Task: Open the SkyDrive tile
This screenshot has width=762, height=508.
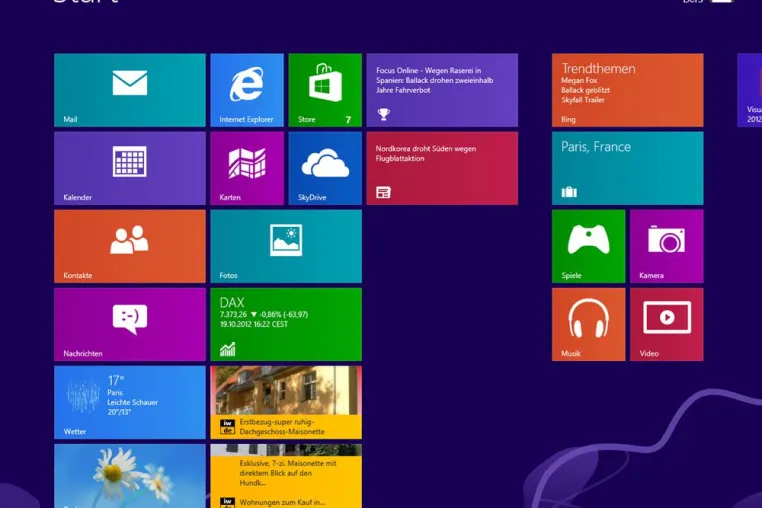Action: pyautogui.click(x=325, y=168)
